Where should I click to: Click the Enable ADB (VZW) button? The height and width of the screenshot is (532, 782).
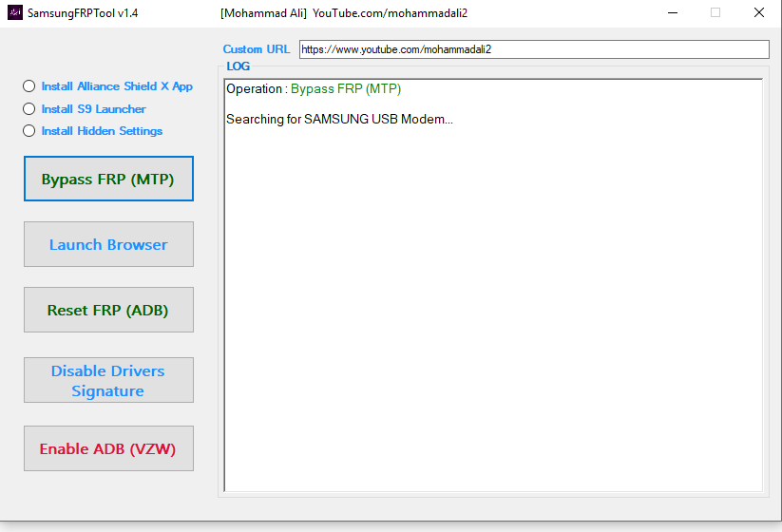tap(108, 448)
